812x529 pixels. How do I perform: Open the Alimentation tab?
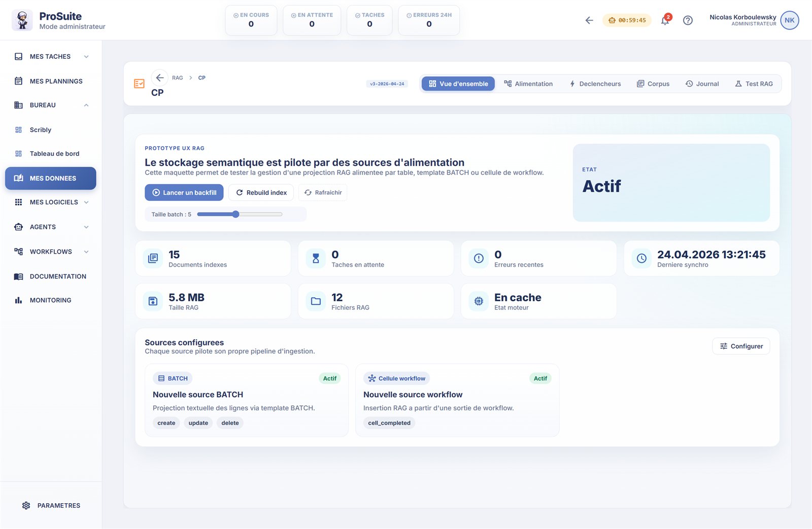528,84
